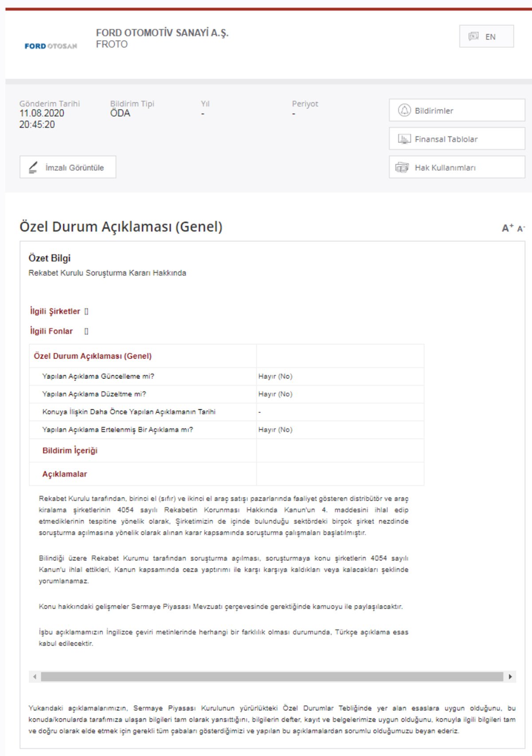Expand the İlgili Fonlar brackets
Screen dimensions: 532x756
coord(86,331)
